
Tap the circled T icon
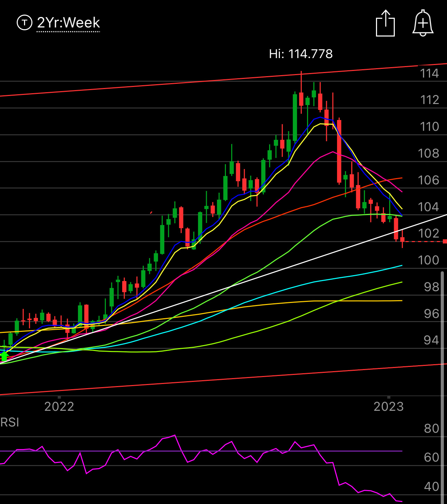pyautogui.click(x=24, y=23)
